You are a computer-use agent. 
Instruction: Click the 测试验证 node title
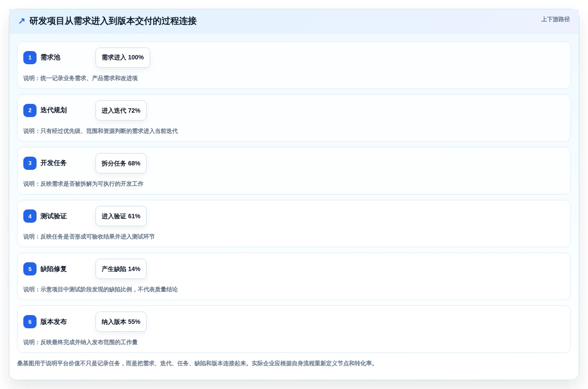coord(54,216)
